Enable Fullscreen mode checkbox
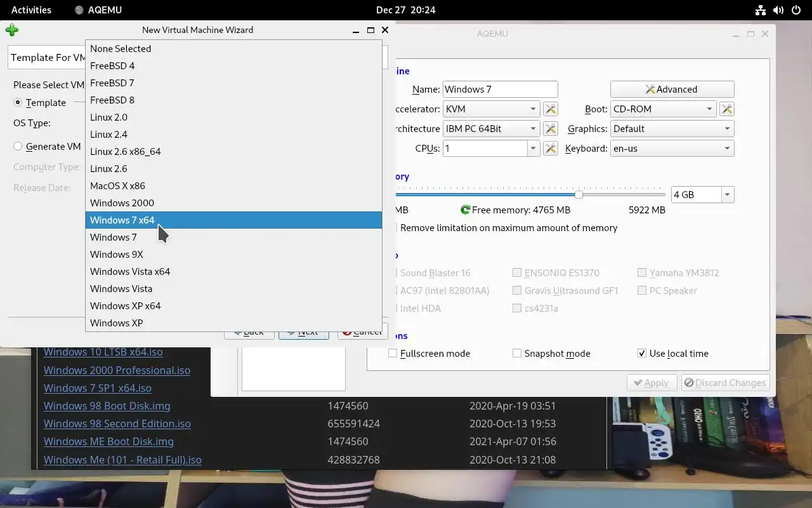The image size is (812, 508). pos(393,353)
